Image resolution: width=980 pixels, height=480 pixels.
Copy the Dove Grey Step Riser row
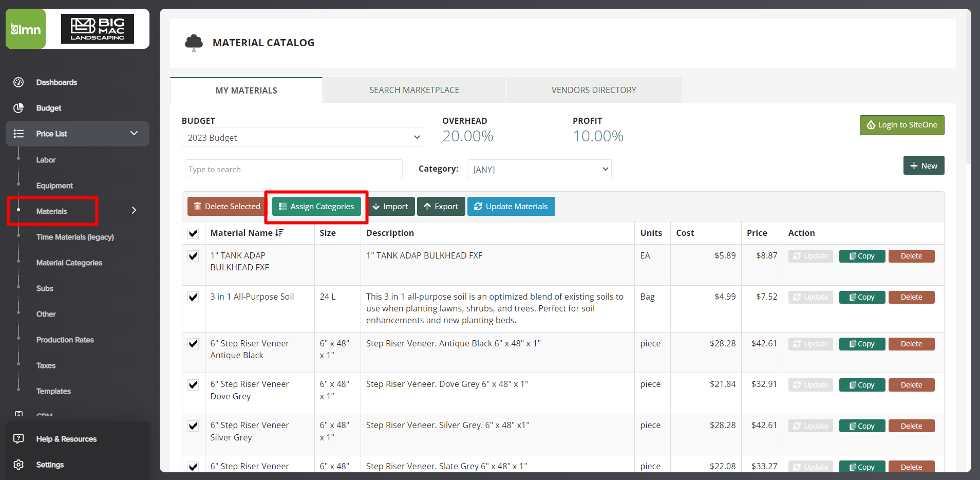tap(862, 385)
